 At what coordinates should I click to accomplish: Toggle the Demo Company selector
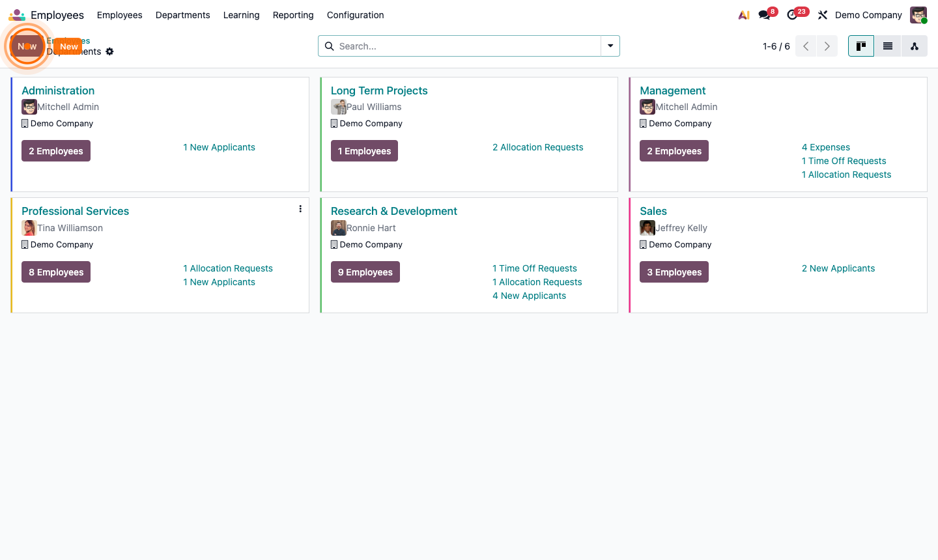click(868, 14)
